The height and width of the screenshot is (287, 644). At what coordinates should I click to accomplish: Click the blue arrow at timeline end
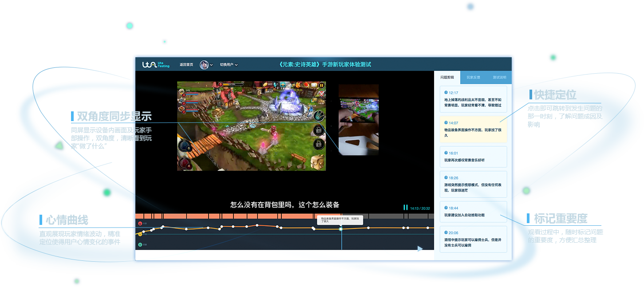pos(420,249)
